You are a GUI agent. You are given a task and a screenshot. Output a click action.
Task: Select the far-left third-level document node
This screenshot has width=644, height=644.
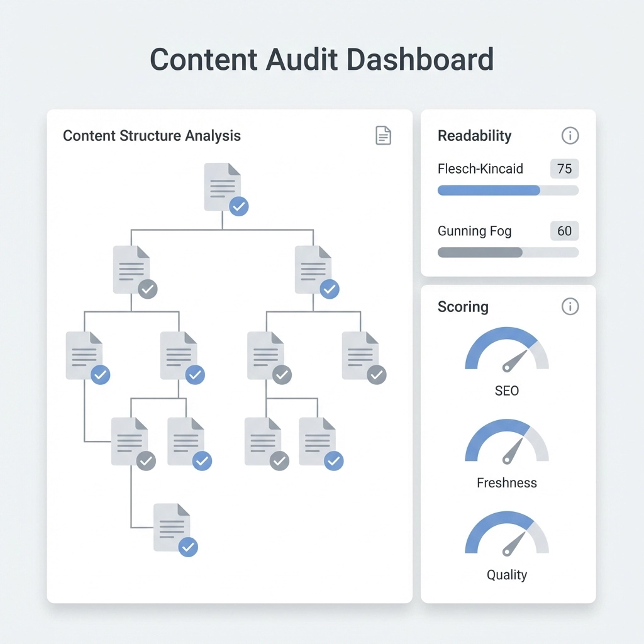click(84, 355)
